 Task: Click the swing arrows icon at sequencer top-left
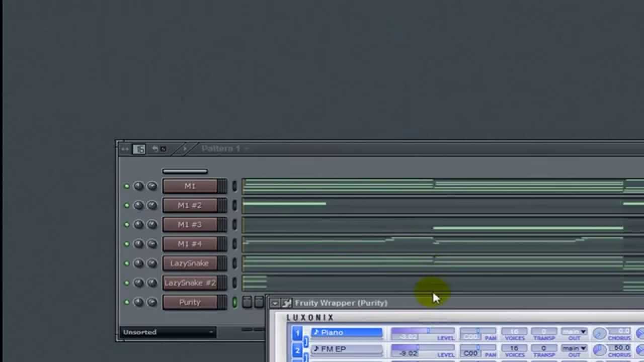[125, 149]
